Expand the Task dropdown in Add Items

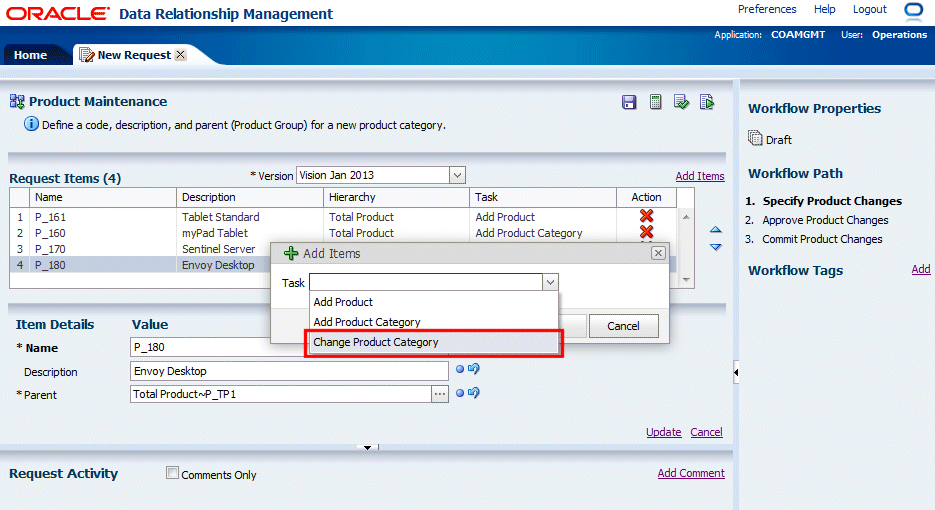pyautogui.click(x=550, y=283)
